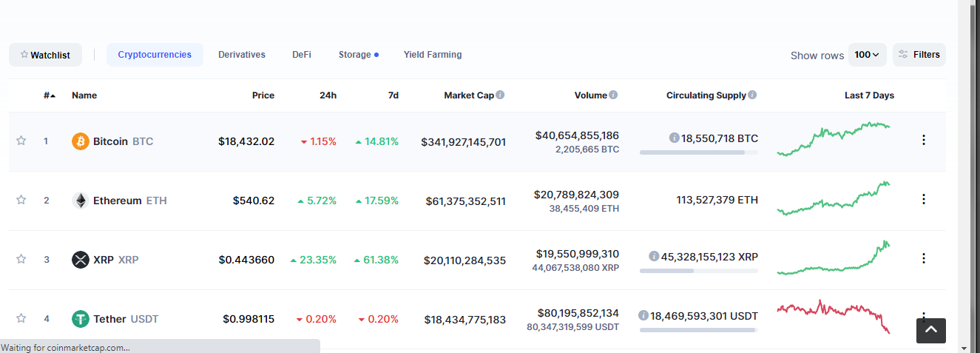The height and width of the screenshot is (353, 980).
Task: Star Bitcoin to add to watchlist
Action: tap(21, 141)
